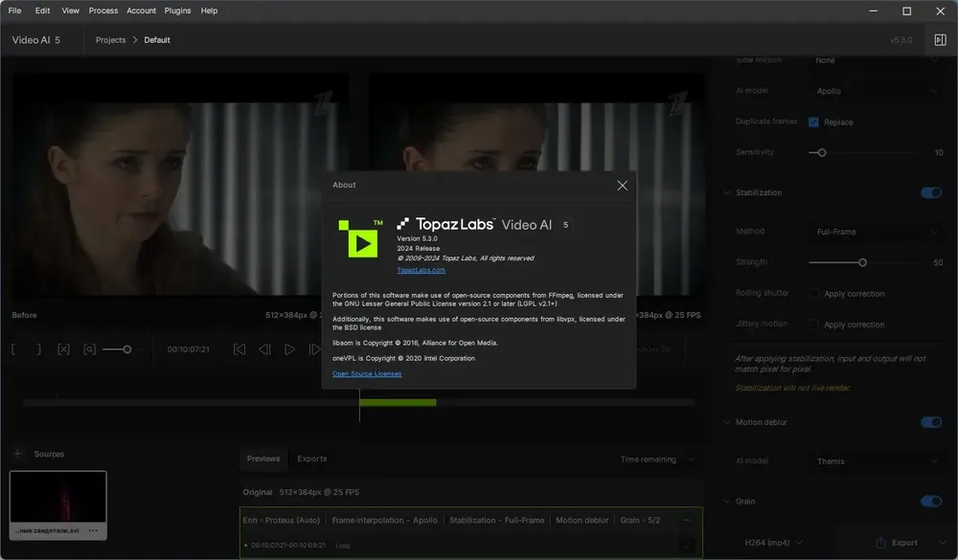
Task: Close the About dialog
Action: click(622, 186)
